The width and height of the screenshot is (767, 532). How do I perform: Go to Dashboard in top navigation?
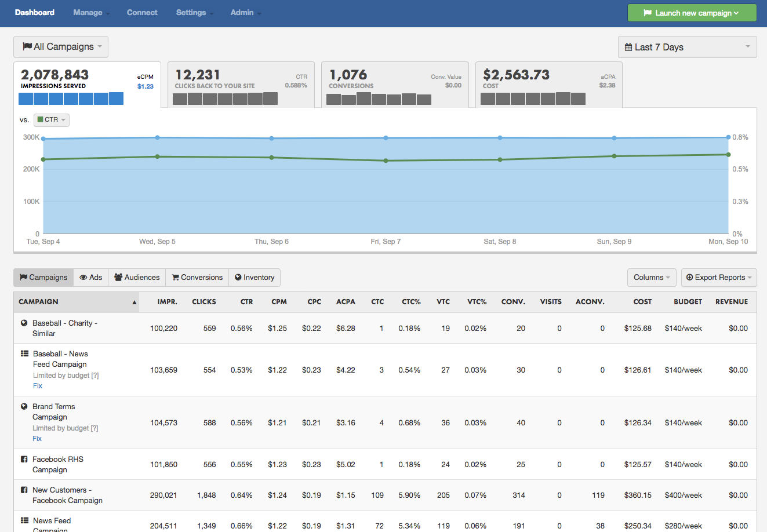[x=35, y=13]
